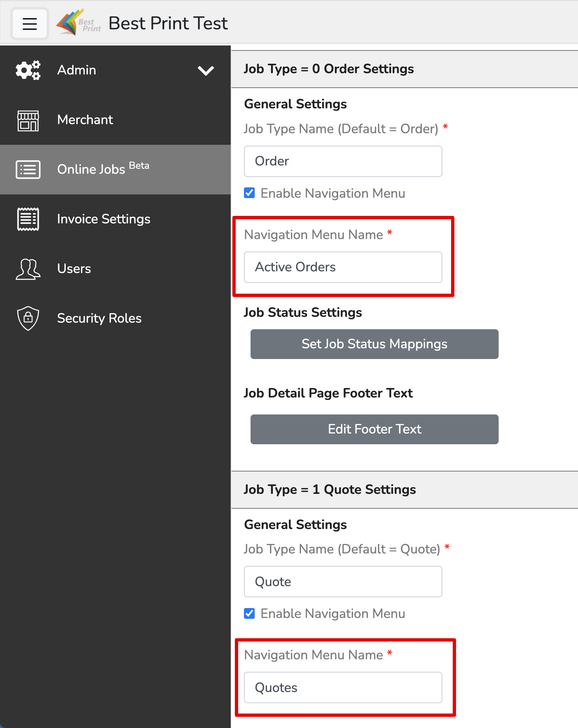Uncheck Enable Navigation Menu under Quote Settings
Viewport: 578px width, 728px height.
pos(249,613)
